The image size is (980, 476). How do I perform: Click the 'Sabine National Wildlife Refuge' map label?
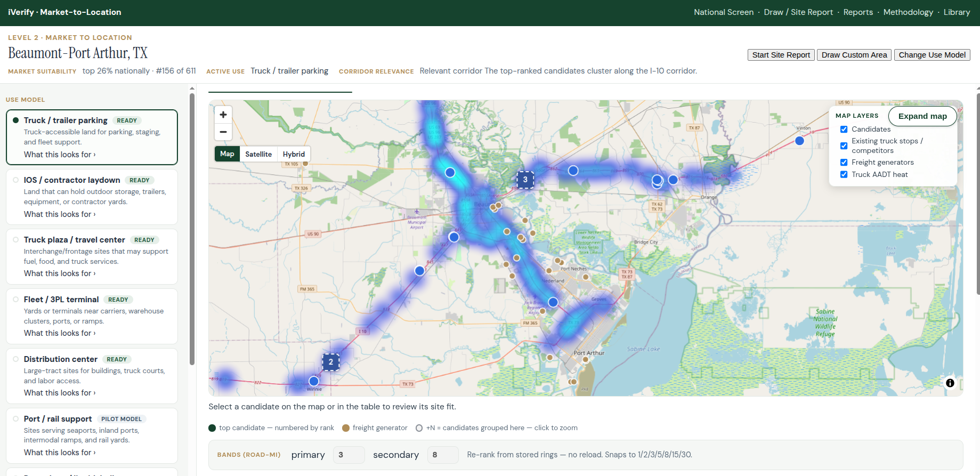pos(825,323)
